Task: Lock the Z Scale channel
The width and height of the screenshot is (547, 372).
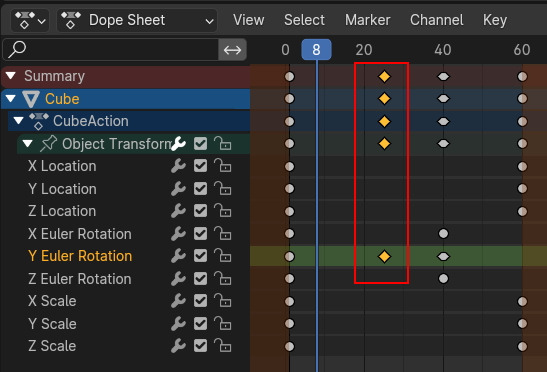Action: pyautogui.click(x=223, y=346)
